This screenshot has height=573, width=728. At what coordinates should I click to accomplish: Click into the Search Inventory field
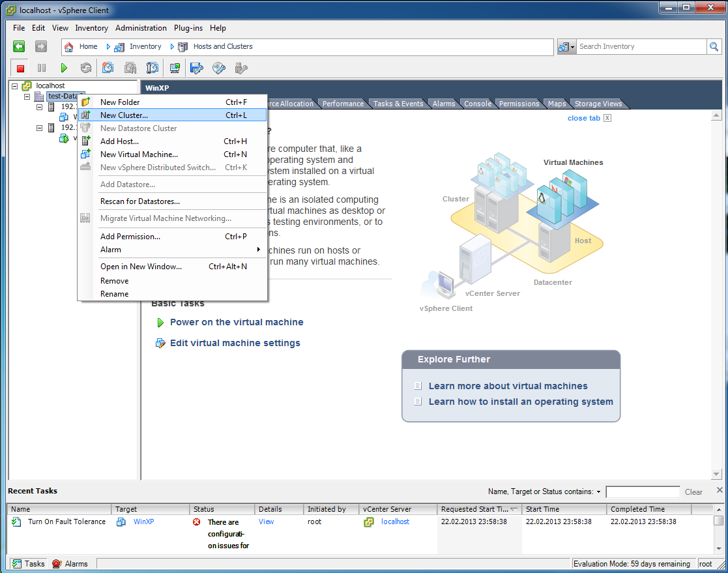[x=641, y=46]
